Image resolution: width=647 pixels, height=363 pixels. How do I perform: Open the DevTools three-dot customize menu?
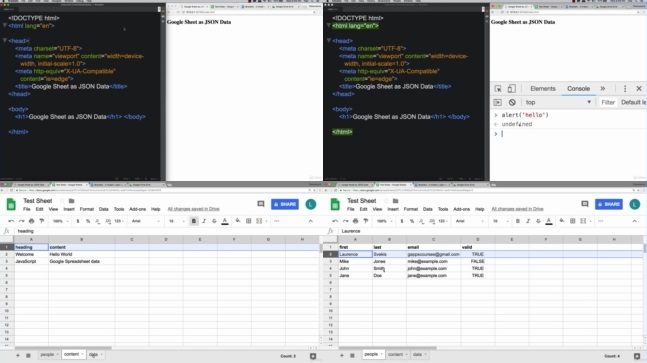click(625, 89)
